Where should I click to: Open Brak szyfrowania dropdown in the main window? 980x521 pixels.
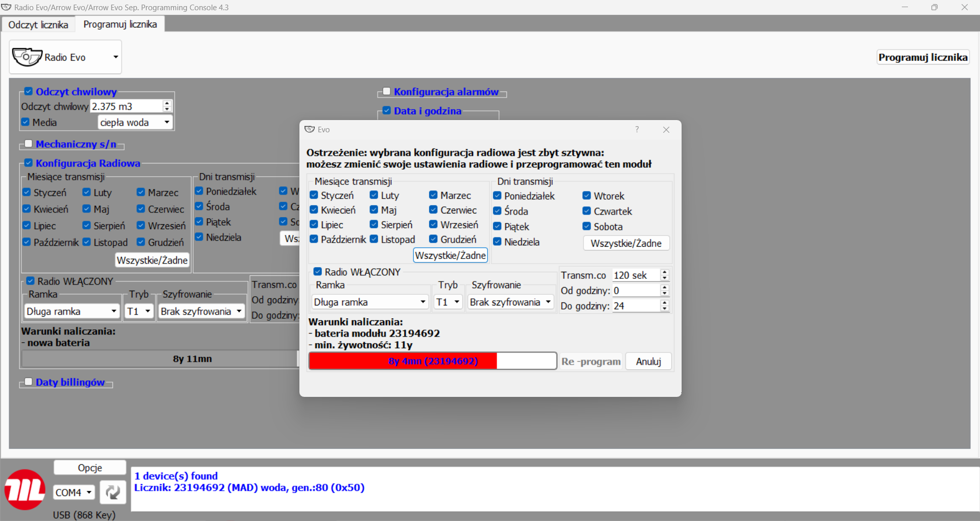[201, 311]
